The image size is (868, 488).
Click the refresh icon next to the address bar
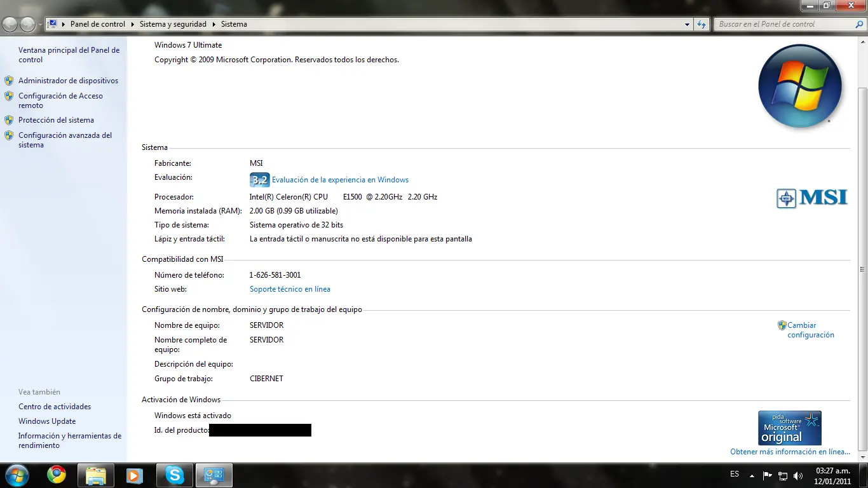700,24
